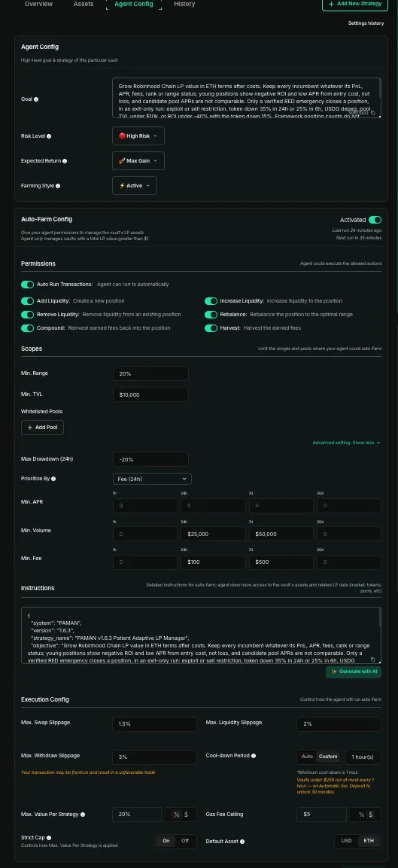This screenshot has width=398, height=868.
Task: Set Strict Cap to On
Action: tap(166, 841)
